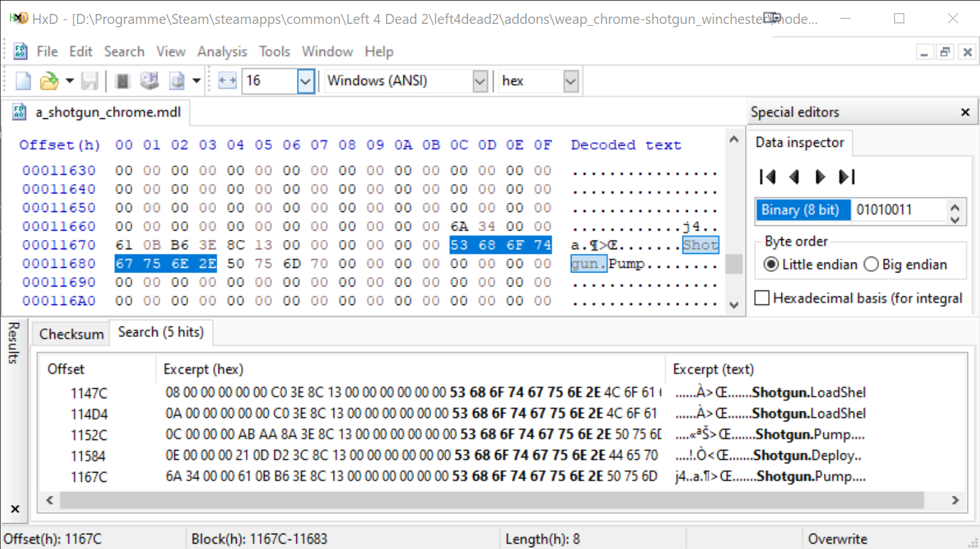Click the Offset column header in results
Image resolution: width=980 pixels, height=549 pixels.
click(x=98, y=370)
